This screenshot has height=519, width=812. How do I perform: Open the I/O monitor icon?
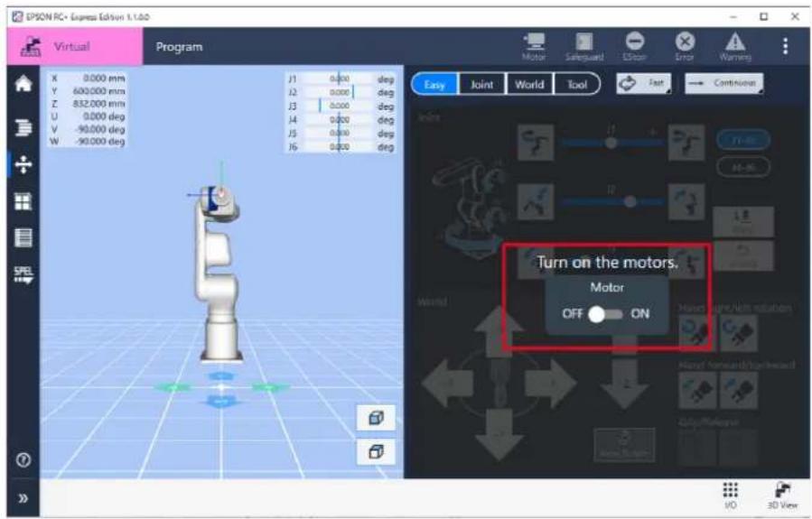click(730, 495)
